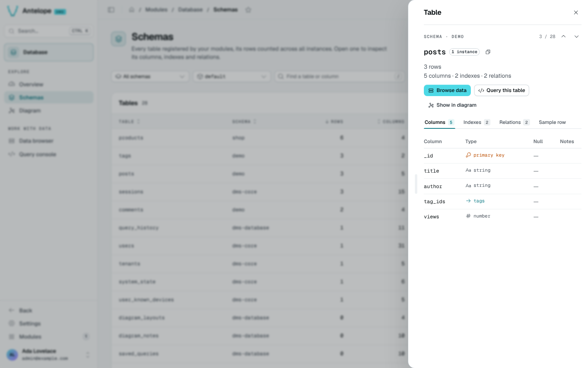This screenshot has width=588, height=368.
Task: Switch to the Columns tab
Action: coord(439,122)
